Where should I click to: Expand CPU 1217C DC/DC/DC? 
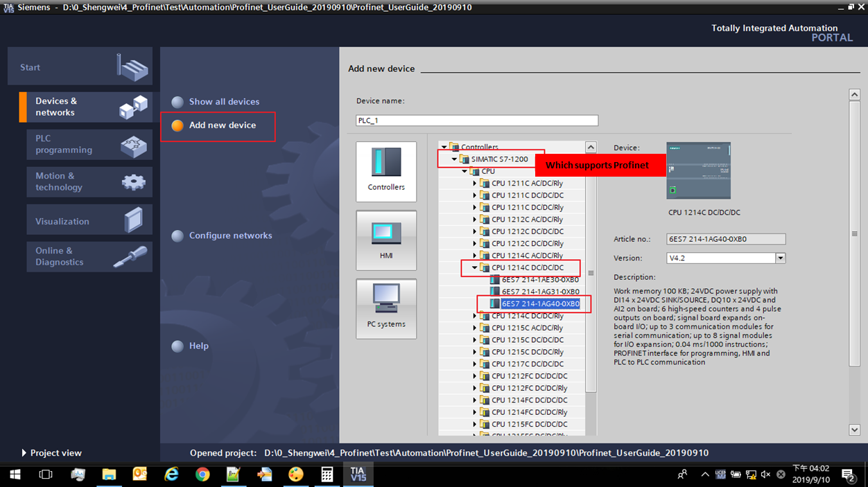(476, 364)
